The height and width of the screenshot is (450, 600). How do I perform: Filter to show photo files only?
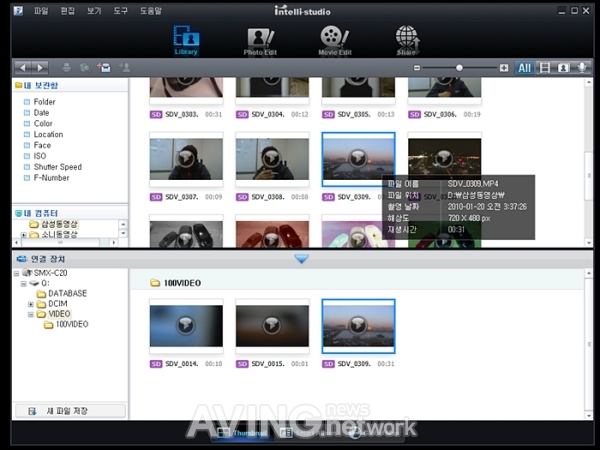click(x=563, y=68)
